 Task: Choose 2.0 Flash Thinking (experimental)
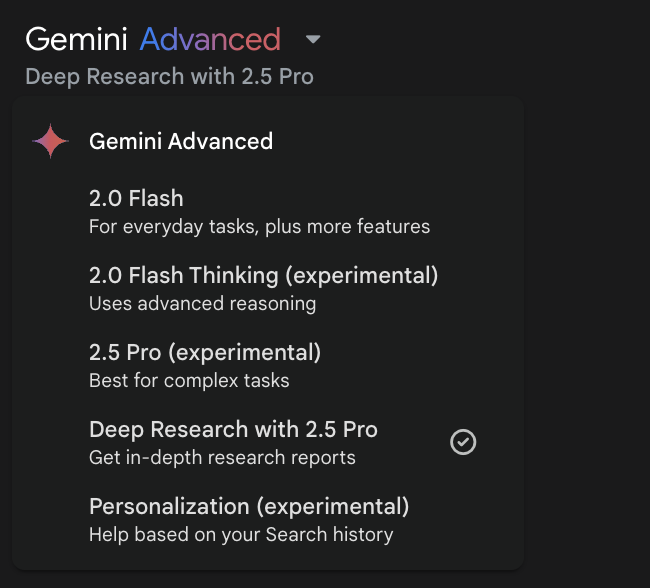tap(268, 289)
